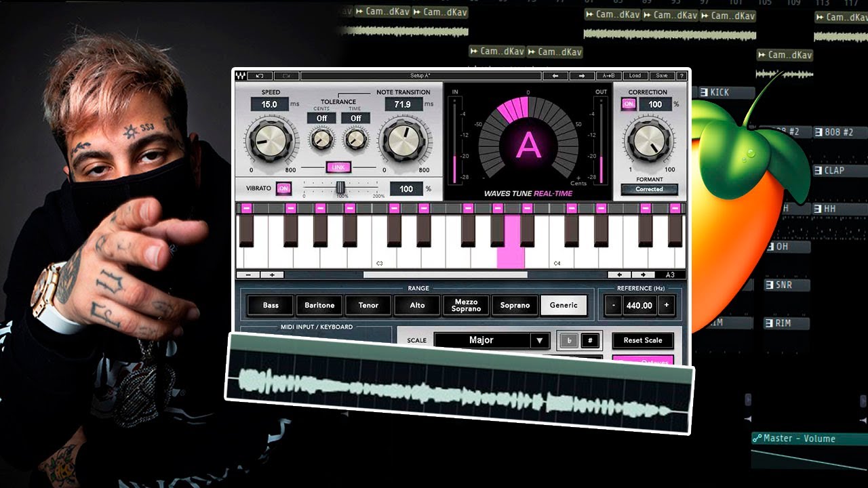Select the HH track label

click(829, 209)
